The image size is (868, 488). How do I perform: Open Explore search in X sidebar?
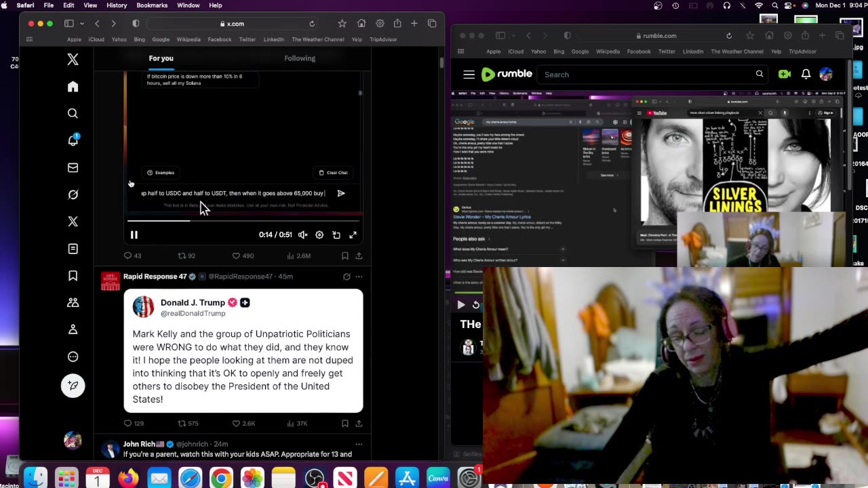click(73, 113)
